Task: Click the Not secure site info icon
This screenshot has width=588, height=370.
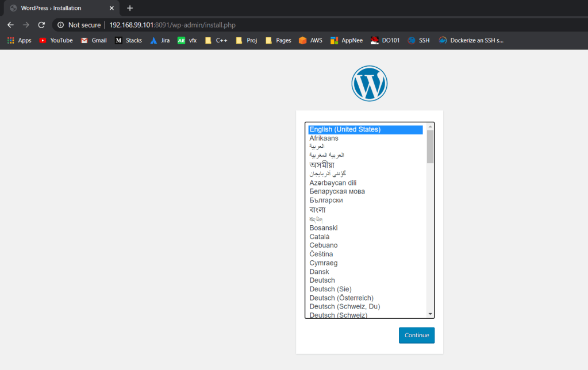Action: (x=60, y=25)
